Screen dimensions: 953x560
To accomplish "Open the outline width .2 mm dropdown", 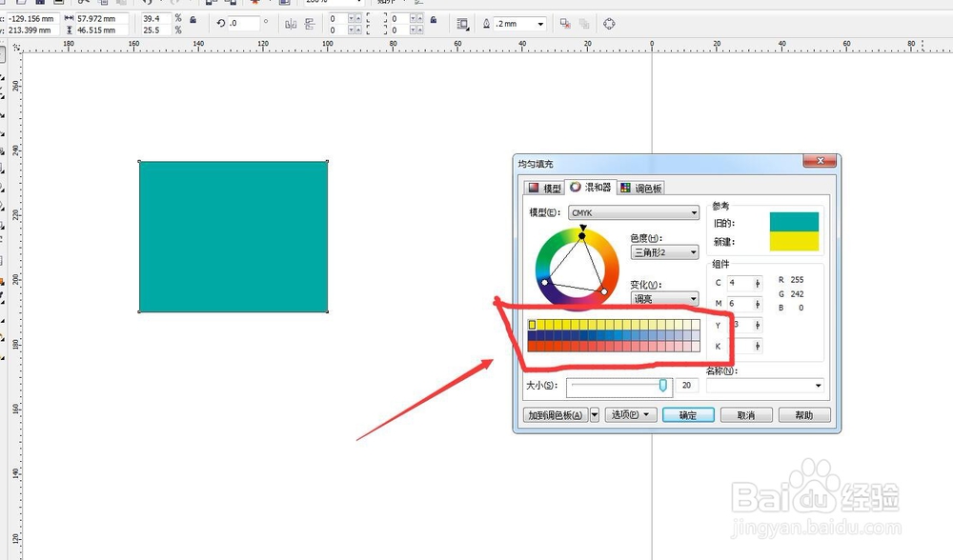I will click(540, 24).
